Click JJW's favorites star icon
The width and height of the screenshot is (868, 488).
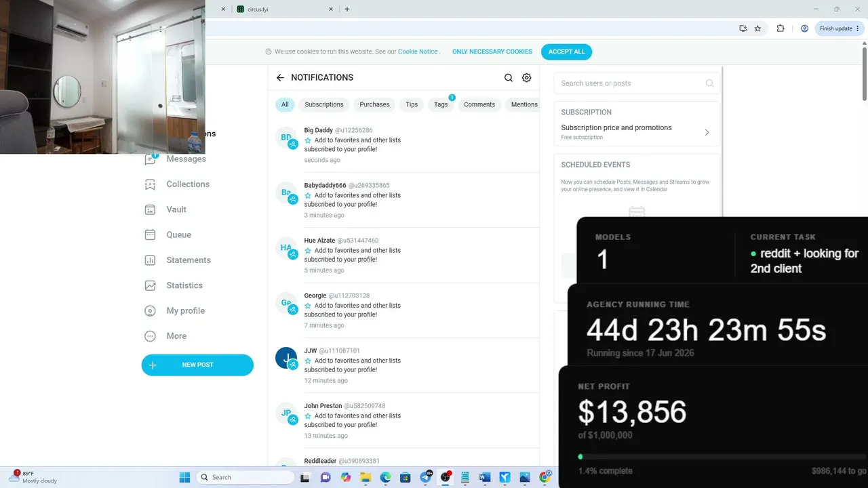pos(308,361)
